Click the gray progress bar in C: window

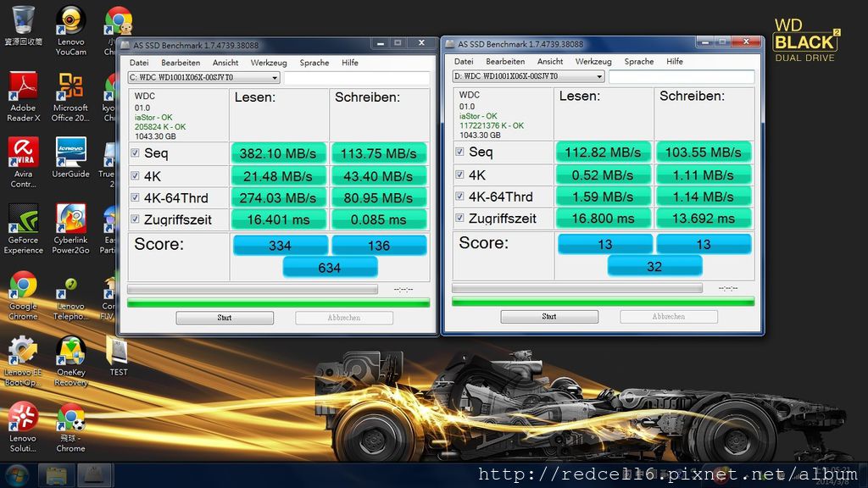(253, 290)
